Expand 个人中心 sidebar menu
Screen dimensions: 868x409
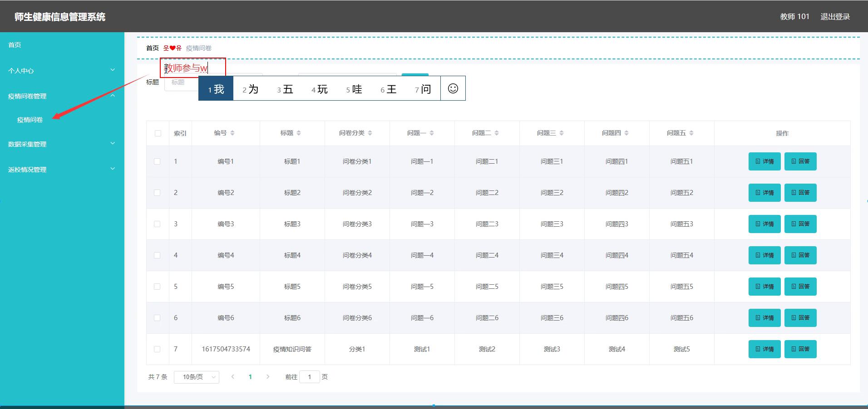pyautogui.click(x=62, y=70)
